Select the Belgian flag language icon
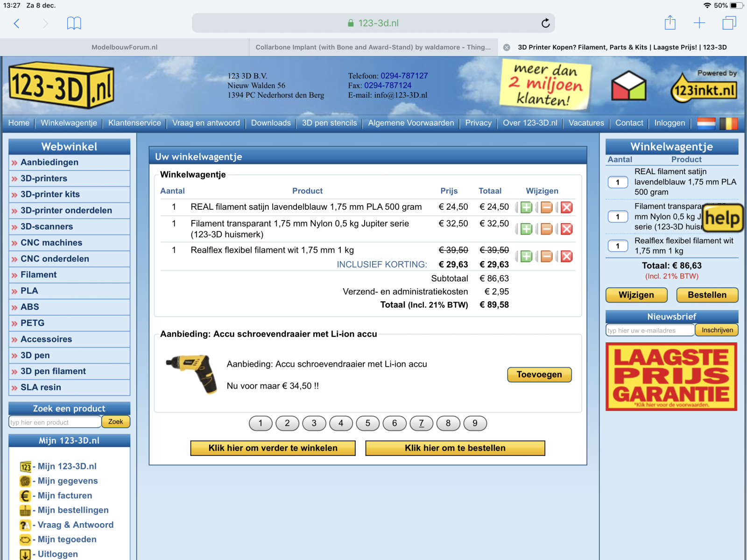Viewport: 747px width, 560px height. (729, 123)
